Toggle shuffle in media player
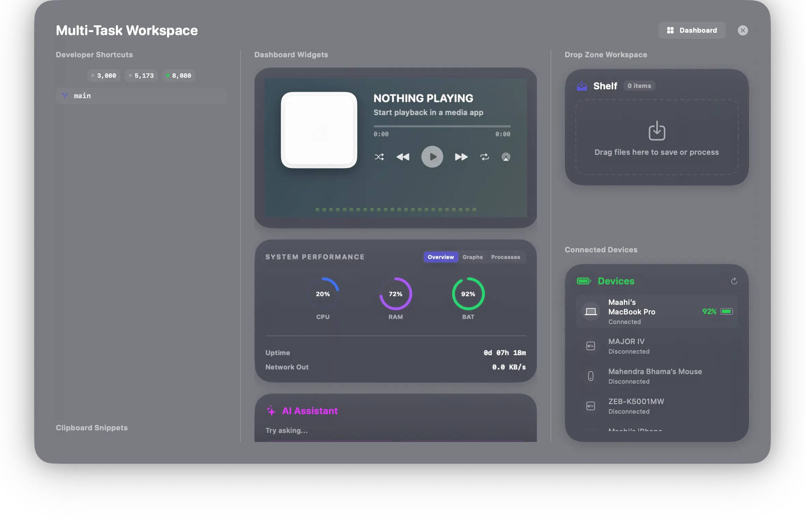This screenshot has width=805, height=532. [x=379, y=157]
